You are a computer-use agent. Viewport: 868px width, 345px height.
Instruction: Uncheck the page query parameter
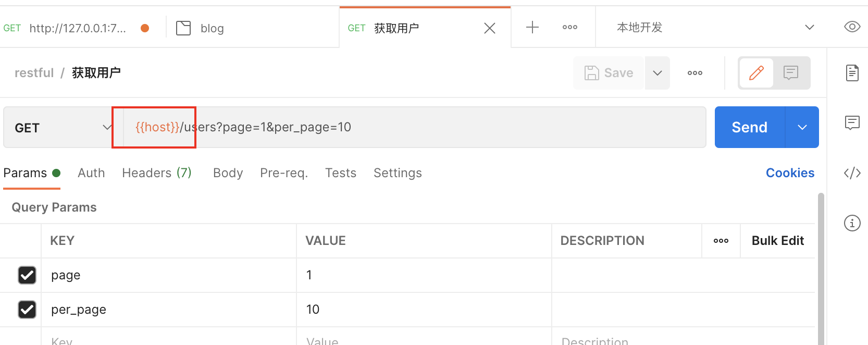(x=27, y=275)
